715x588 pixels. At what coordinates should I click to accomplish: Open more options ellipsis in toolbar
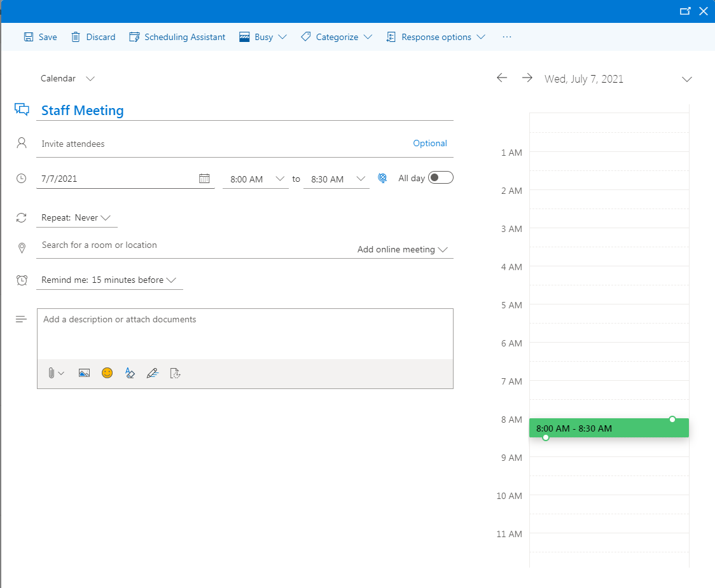507,37
